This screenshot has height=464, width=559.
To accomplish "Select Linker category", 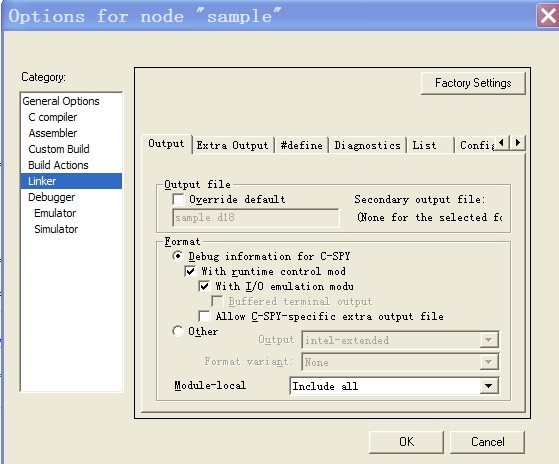I will click(71, 181).
